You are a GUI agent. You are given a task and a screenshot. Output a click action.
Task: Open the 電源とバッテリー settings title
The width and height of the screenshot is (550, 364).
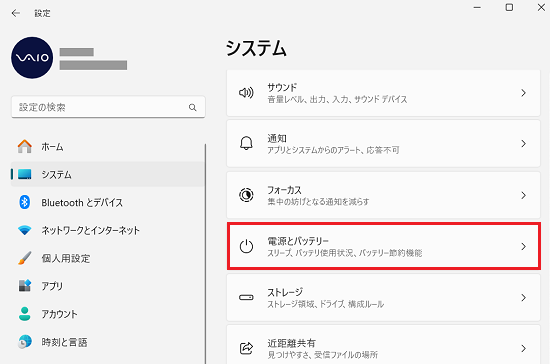tap(298, 241)
